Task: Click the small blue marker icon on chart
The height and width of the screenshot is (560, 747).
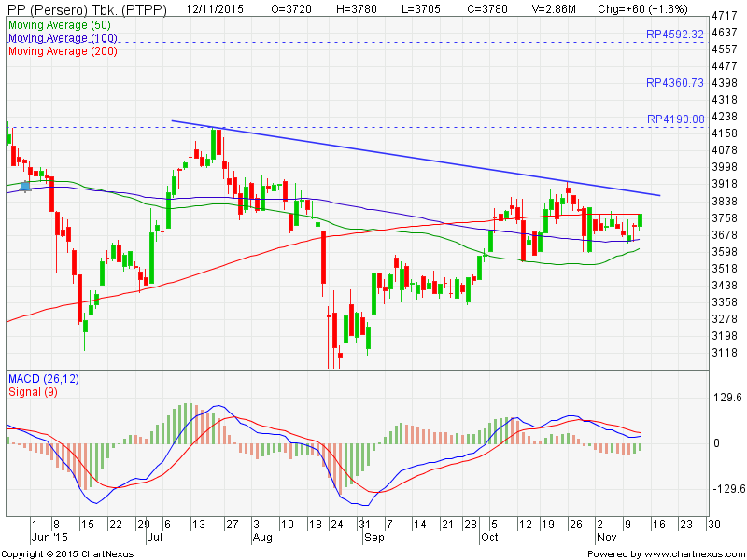Action: [25, 187]
